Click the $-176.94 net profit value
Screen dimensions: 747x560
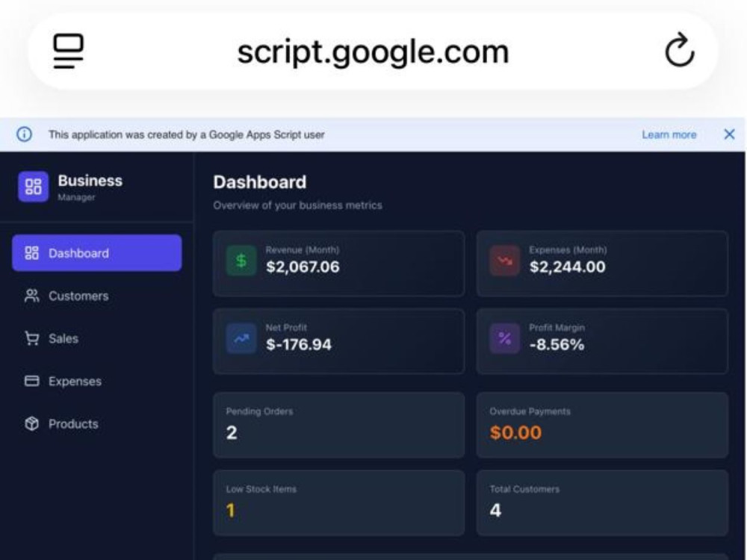click(299, 344)
